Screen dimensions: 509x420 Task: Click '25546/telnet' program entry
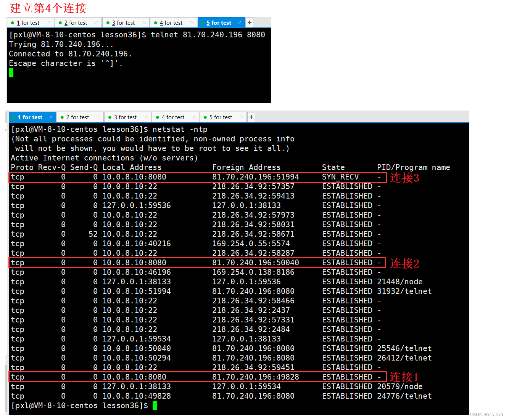(404, 348)
